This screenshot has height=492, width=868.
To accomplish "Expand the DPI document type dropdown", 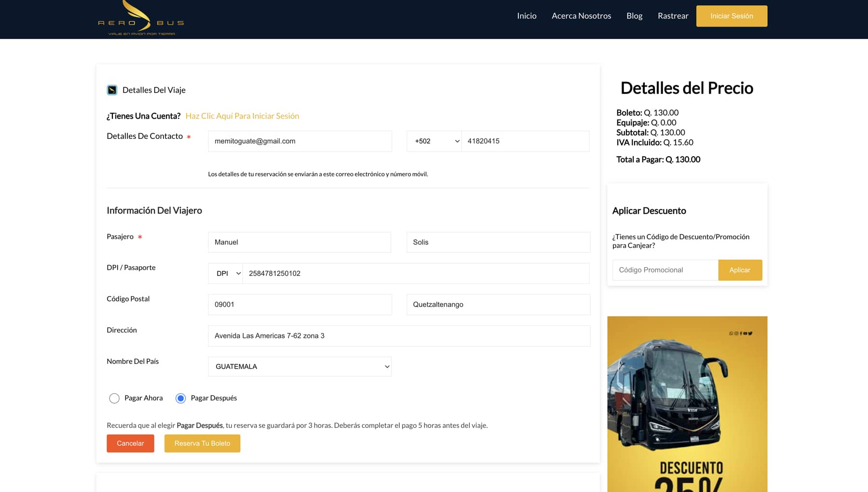I will coord(226,273).
